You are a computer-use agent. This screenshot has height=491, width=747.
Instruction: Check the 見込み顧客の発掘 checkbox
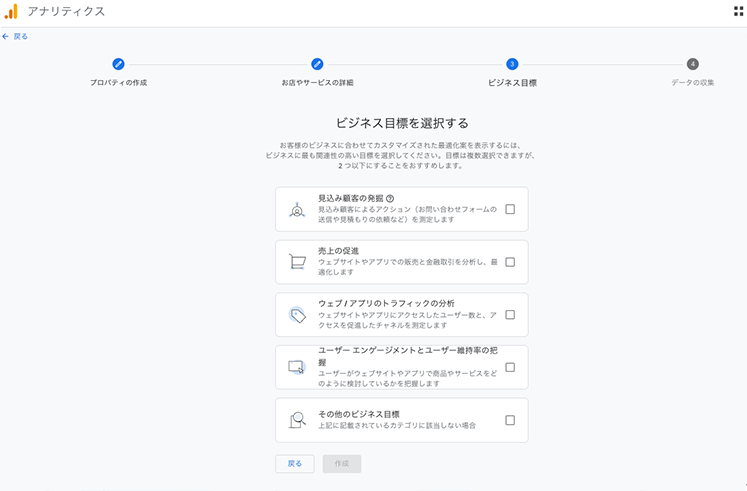(510, 210)
